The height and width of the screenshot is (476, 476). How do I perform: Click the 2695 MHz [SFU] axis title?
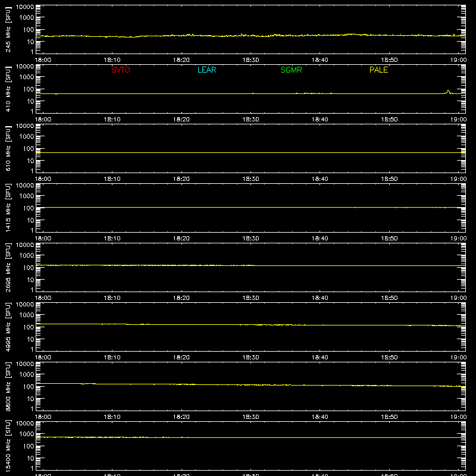pyautogui.click(x=8, y=267)
